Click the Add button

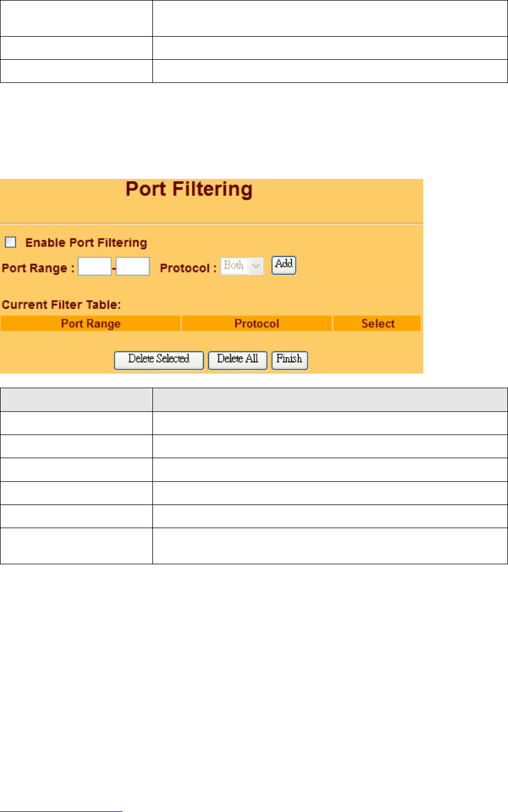pyautogui.click(x=284, y=265)
